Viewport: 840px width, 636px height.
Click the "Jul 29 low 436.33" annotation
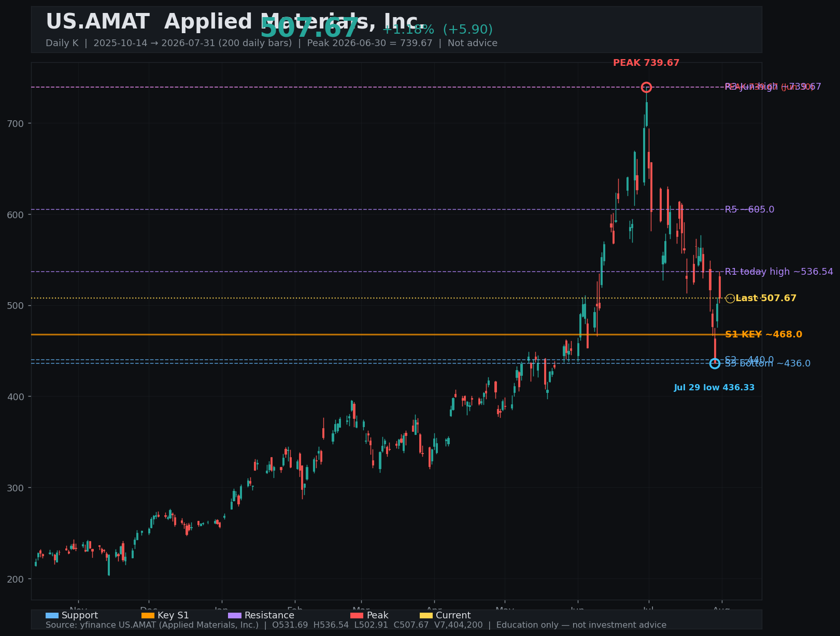714,388
